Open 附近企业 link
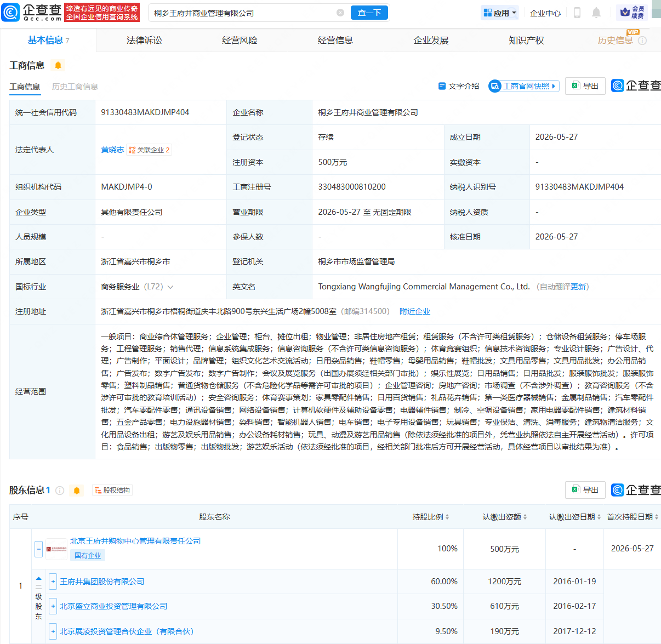Image resolution: width=661 pixels, height=644 pixels. click(x=415, y=311)
